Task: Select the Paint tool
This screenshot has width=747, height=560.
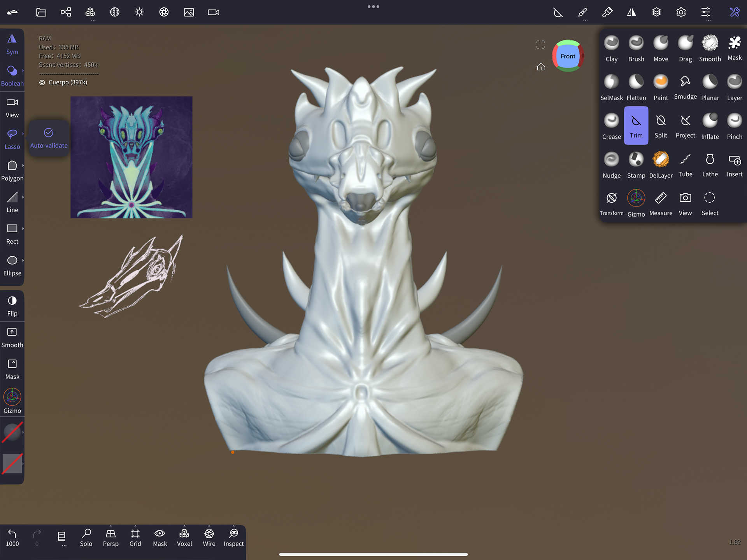Action: click(661, 87)
